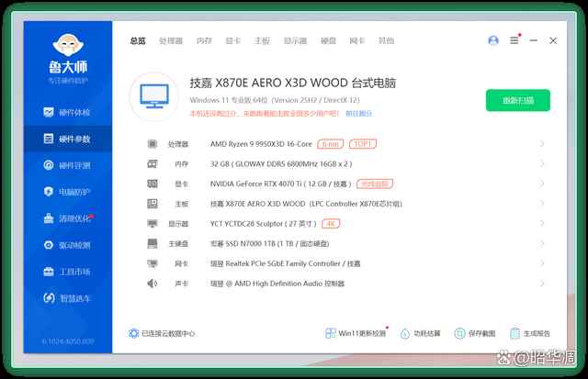Viewport: 588px width, 379px height.
Task: Click 保存截图 to save screenshot
Action: coord(475,333)
